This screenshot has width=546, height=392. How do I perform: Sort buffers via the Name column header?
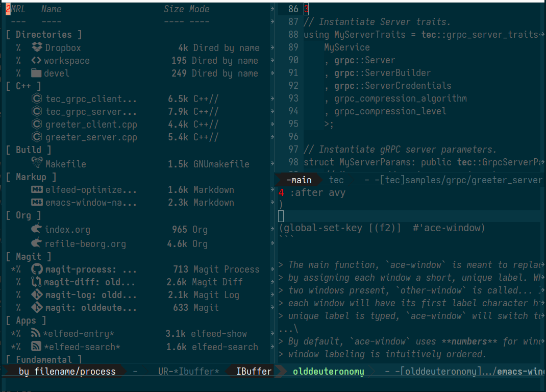(x=51, y=9)
